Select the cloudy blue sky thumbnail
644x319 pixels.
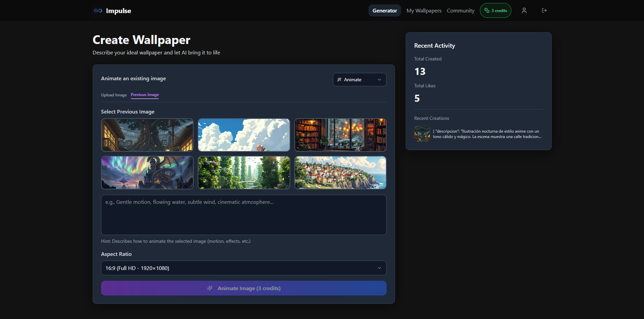pos(244,135)
